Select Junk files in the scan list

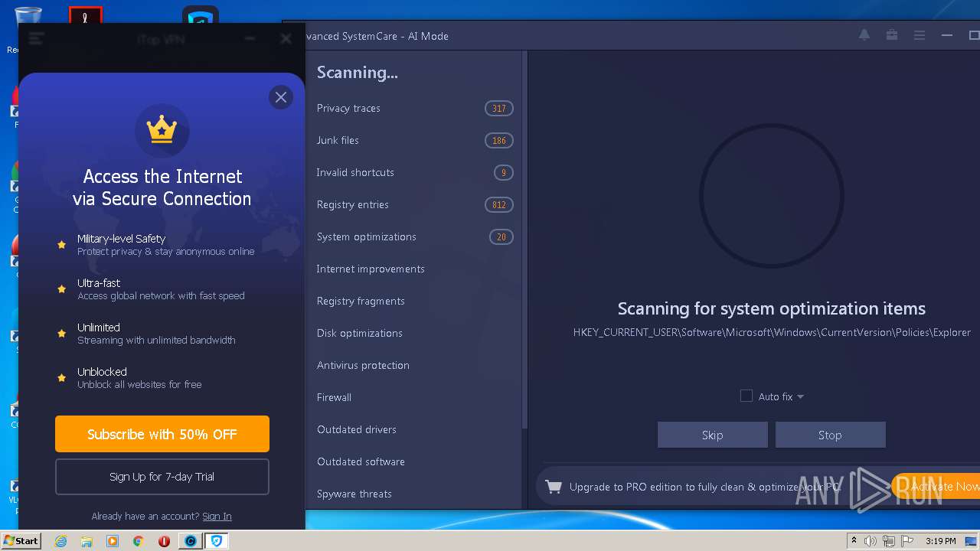click(x=338, y=141)
